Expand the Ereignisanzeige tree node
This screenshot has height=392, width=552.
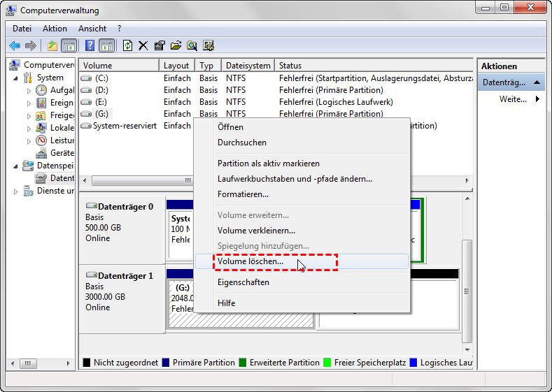[x=29, y=103]
